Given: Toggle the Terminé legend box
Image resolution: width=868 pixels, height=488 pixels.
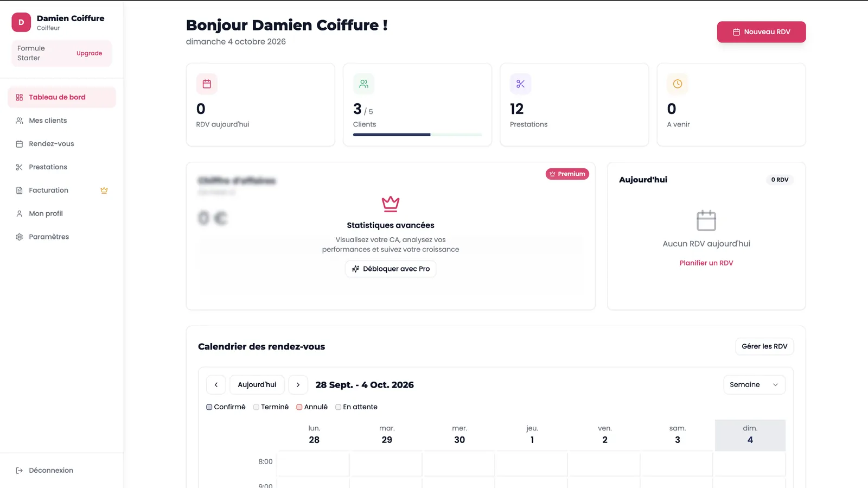Looking at the screenshot, I should pos(256,407).
